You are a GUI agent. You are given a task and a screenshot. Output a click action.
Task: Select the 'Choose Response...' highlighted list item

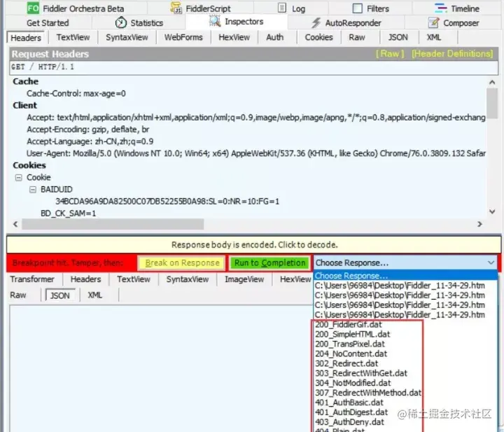[405, 276]
